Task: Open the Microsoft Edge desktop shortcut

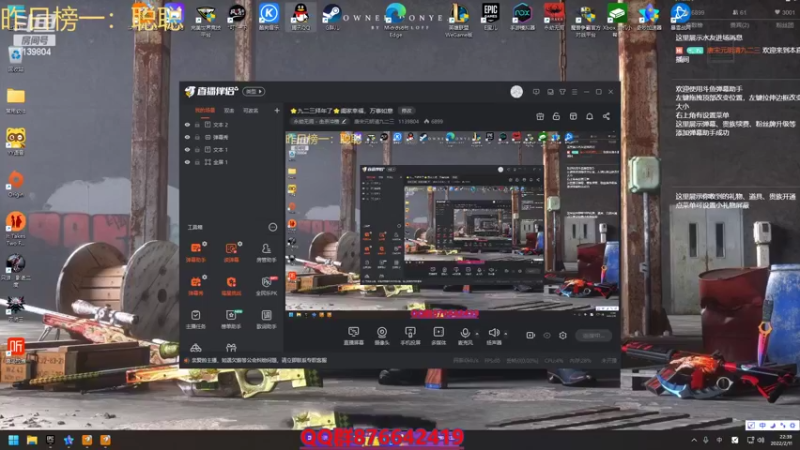Action: (395, 19)
